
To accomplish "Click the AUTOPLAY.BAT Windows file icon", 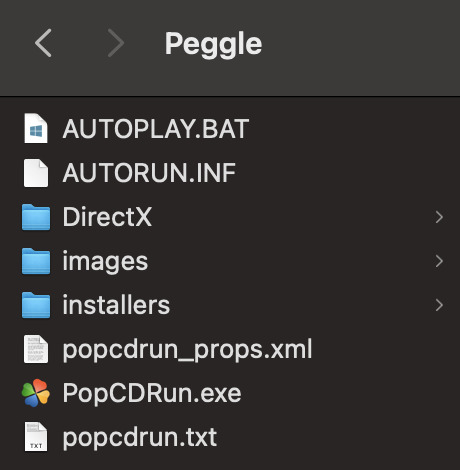I will click(x=36, y=128).
